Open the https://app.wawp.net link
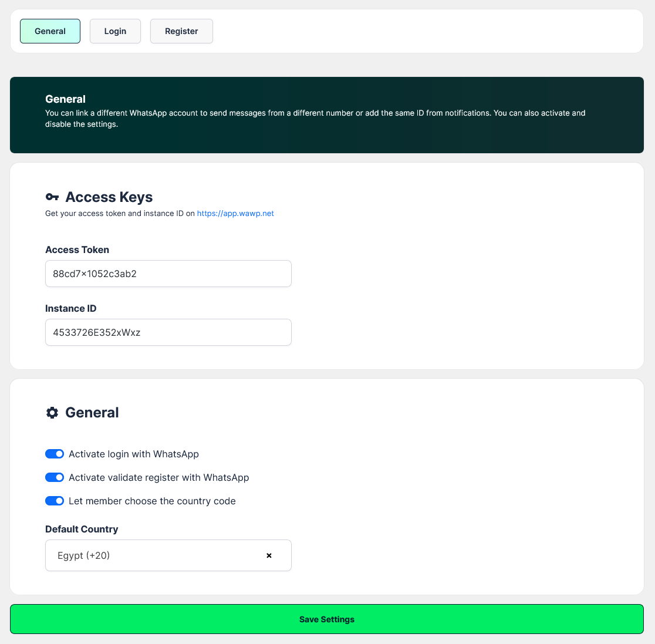Screen dimensions: 655x644 click(235, 214)
